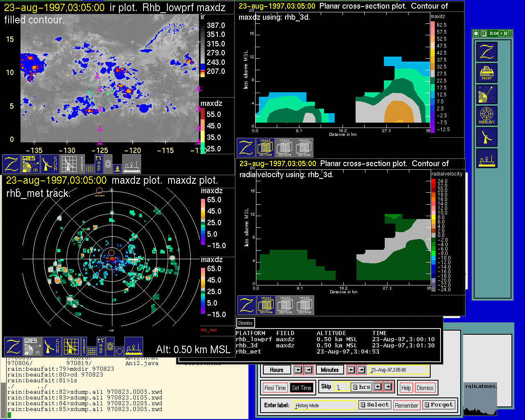525x420 pixels.
Task: Open the OVERLAYS icon in the right icon bar
Action: 486,115
